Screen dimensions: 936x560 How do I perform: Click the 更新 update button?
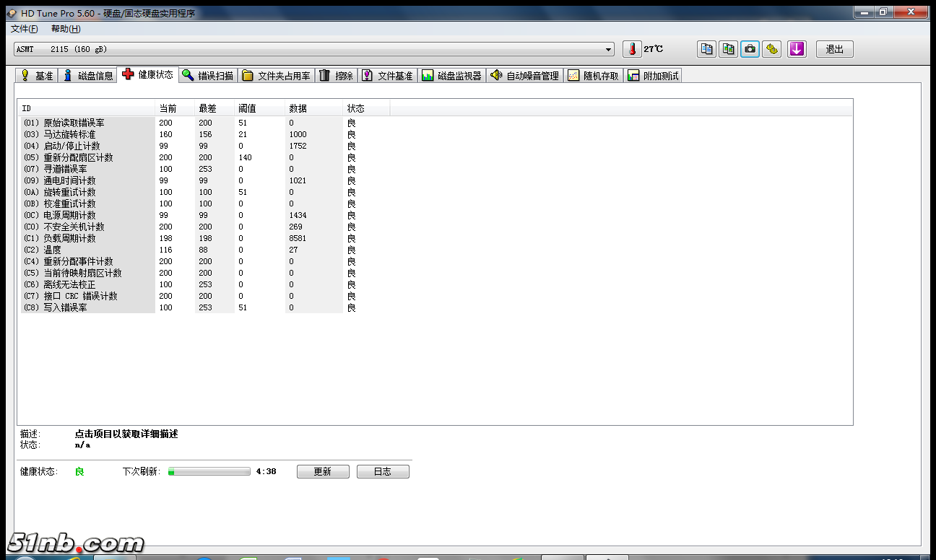tap(323, 471)
